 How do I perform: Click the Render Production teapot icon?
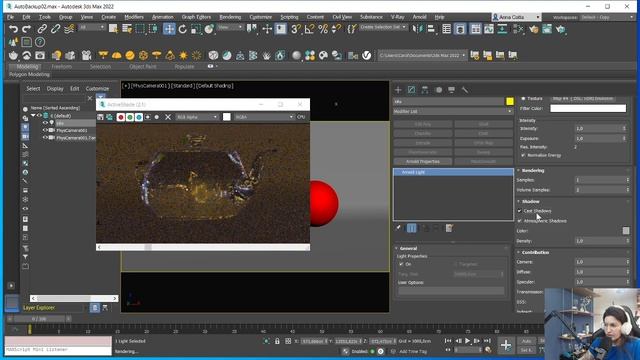point(560,29)
